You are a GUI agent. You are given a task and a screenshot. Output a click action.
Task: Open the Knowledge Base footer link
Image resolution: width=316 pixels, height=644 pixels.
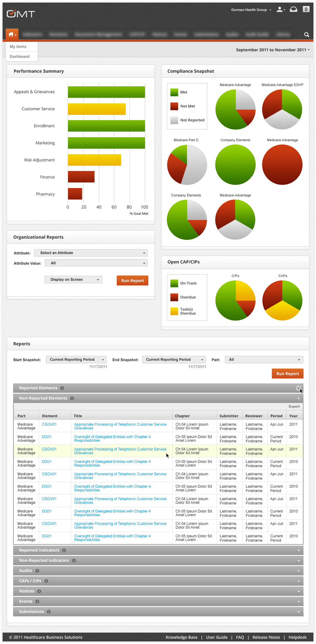[x=181, y=637]
